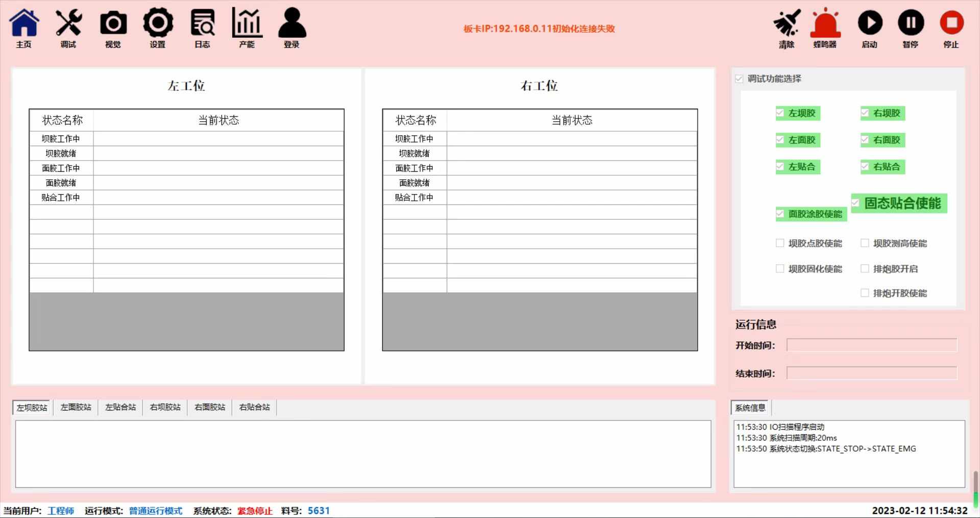Enable the 排炮胶开启 checkbox
The width and height of the screenshot is (980, 518).
tap(865, 269)
